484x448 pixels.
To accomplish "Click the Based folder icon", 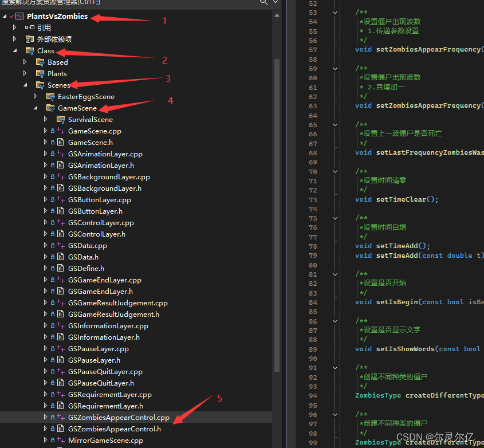I will (40, 62).
